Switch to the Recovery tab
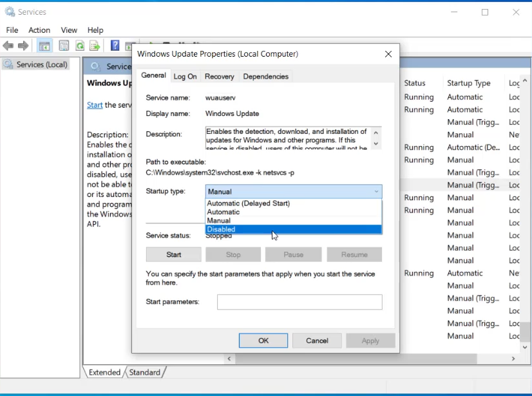 tap(220, 77)
